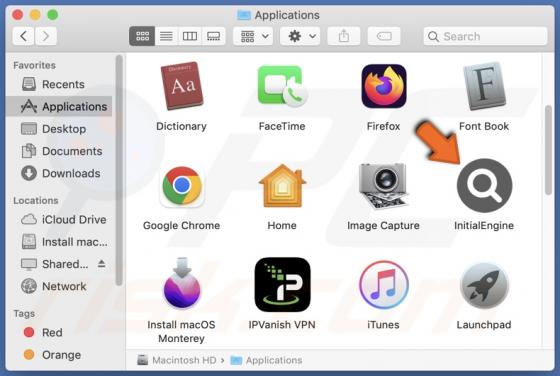Click the "InitialEngine" label text
This screenshot has width=560, height=376.
484,226
